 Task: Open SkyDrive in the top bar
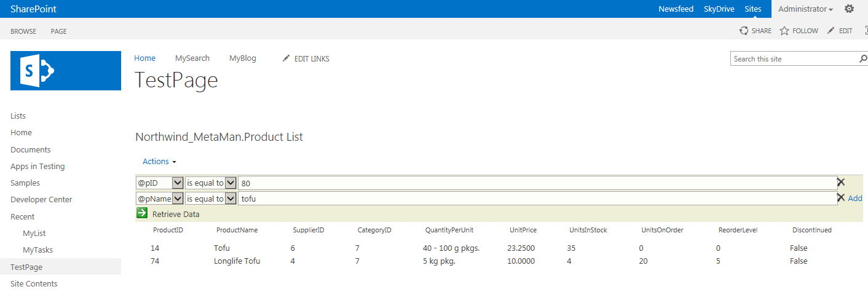coord(719,9)
